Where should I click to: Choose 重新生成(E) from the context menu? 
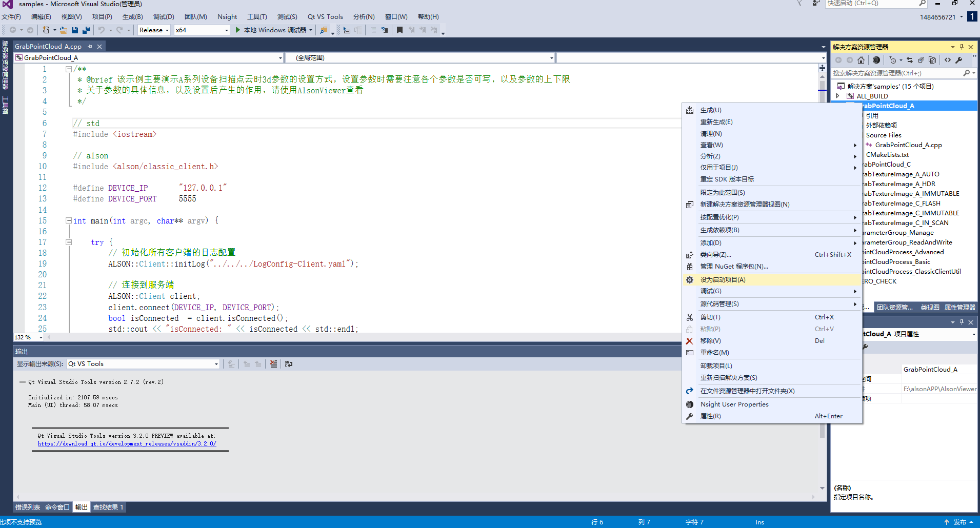pyautogui.click(x=716, y=122)
